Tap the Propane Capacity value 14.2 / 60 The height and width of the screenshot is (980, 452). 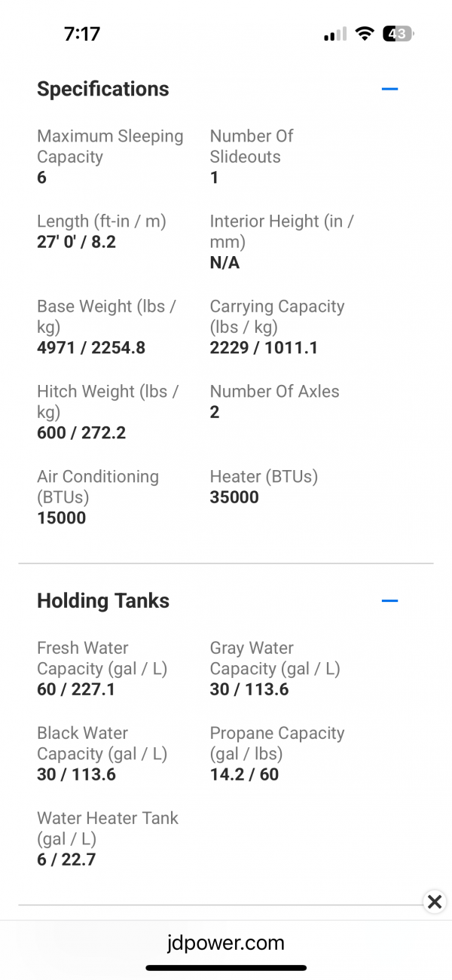pyautogui.click(x=244, y=774)
